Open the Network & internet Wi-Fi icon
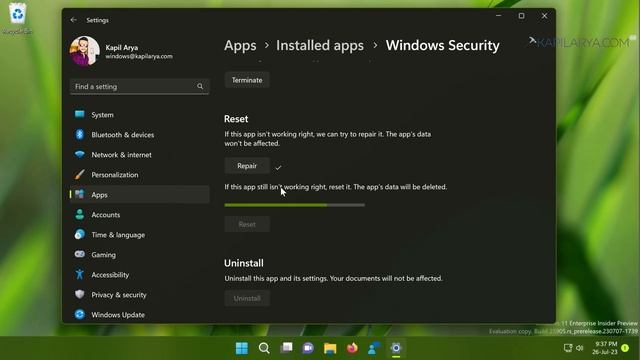Screen dimensions: 640x360 (80, 154)
